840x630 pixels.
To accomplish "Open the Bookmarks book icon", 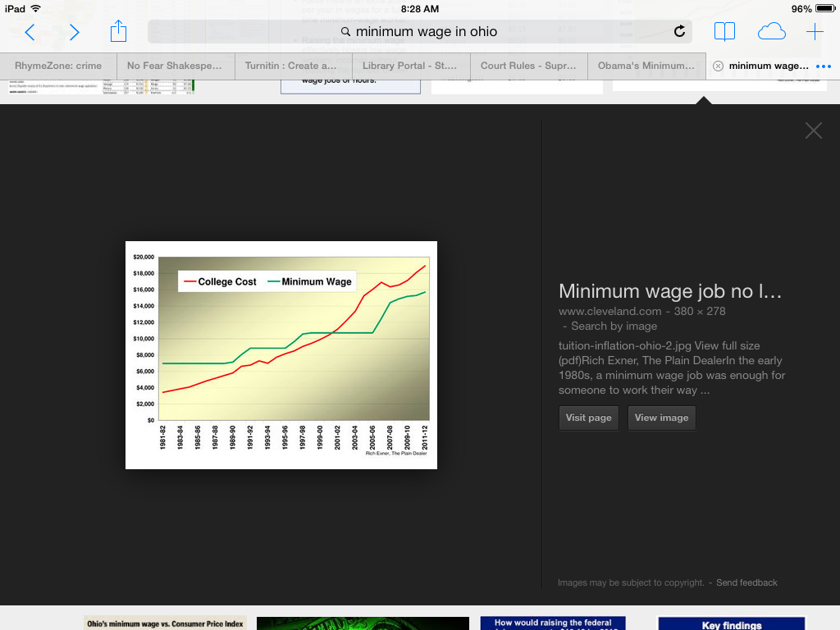I will tap(724, 32).
